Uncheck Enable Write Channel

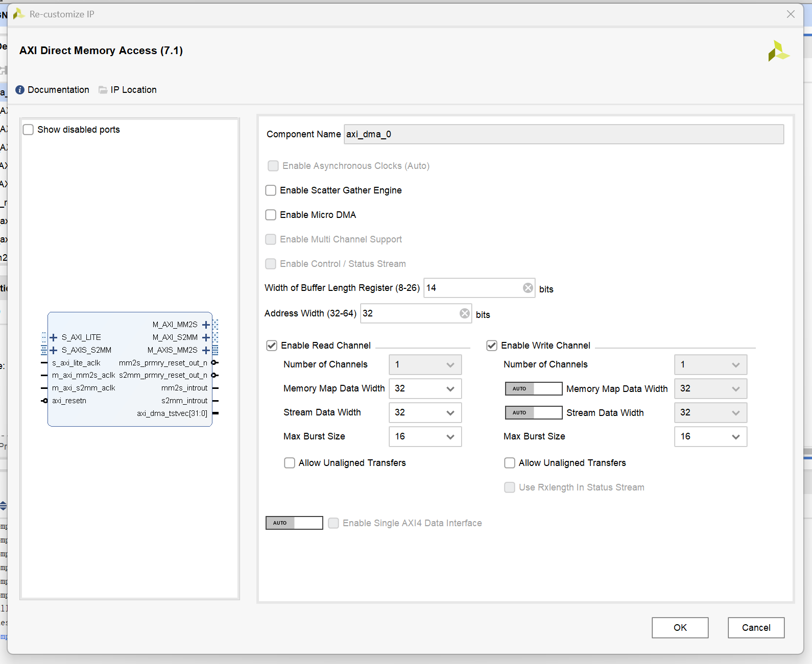492,346
